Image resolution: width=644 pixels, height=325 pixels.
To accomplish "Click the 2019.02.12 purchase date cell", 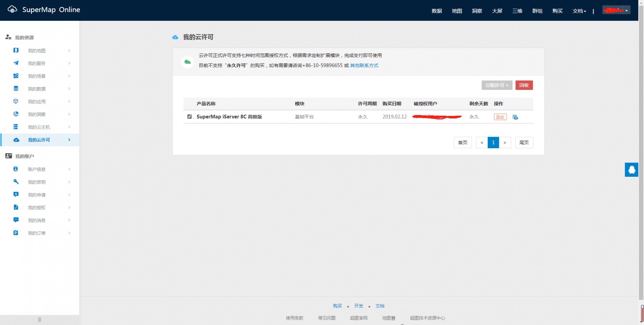I will coord(395,116).
